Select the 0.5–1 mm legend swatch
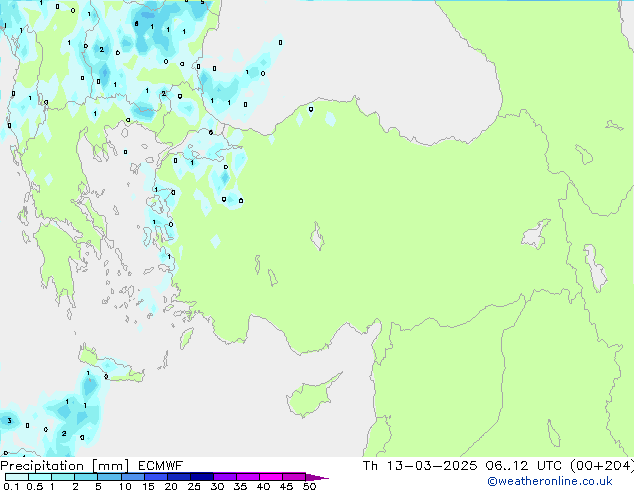The height and width of the screenshot is (490, 634). pyautogui.click(x=40, y=477)
